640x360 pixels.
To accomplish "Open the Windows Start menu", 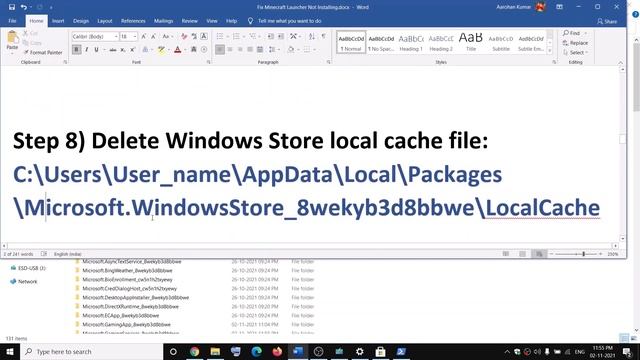I will [9, 351].
